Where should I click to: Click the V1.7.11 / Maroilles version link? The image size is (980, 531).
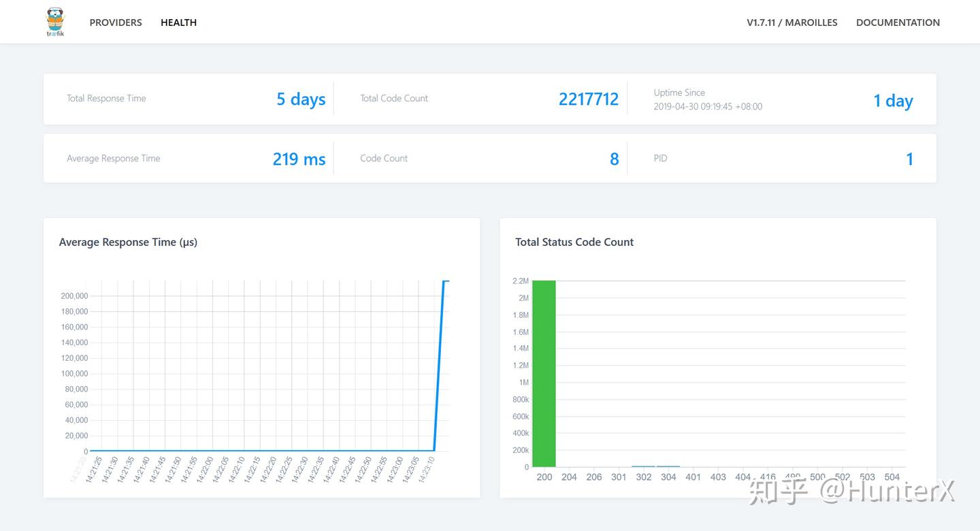pyautogui.click(x=792, y=22)
